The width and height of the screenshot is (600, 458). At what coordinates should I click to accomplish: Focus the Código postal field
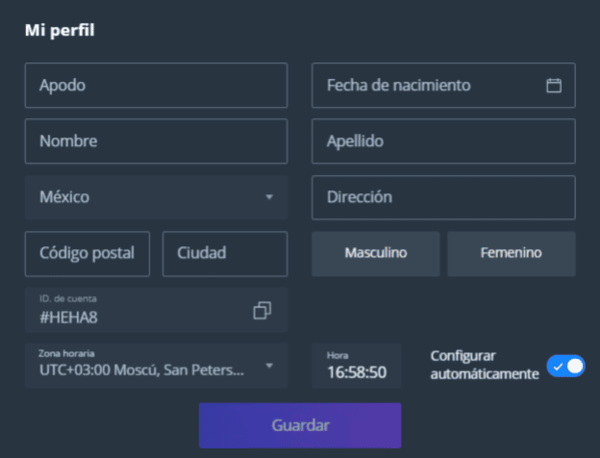[x=87, y=253]
